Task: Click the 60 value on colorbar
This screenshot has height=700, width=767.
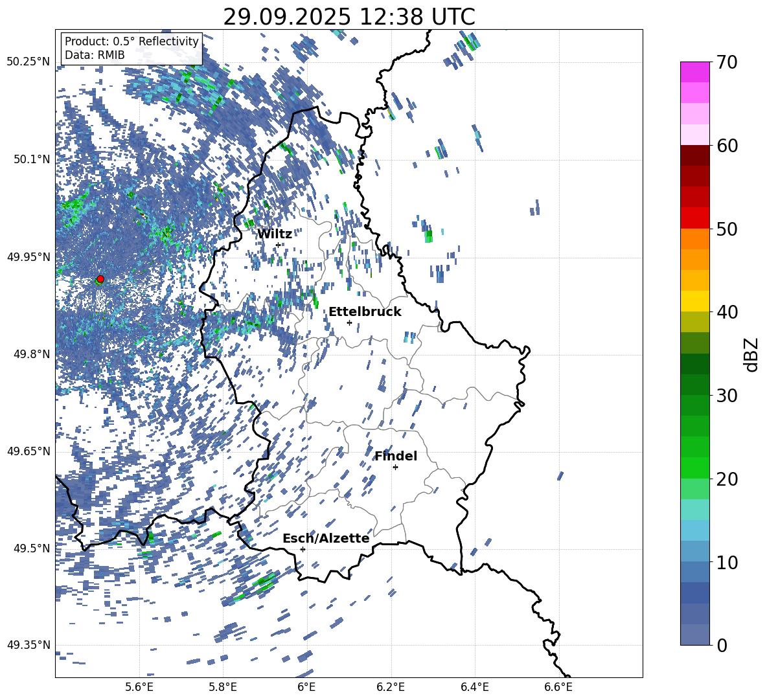Action: pos(726,146)
